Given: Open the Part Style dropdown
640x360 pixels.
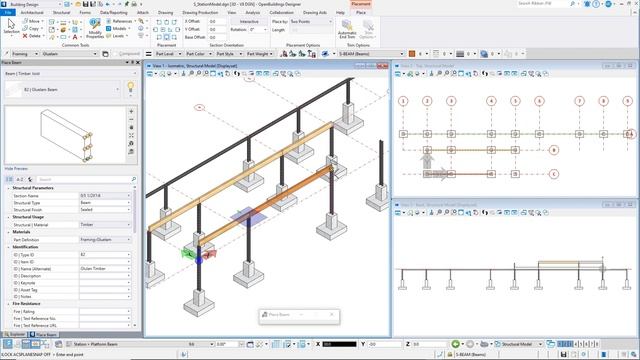Looking at the screenshot, I should pyautogui.click(x=229, y=54).
